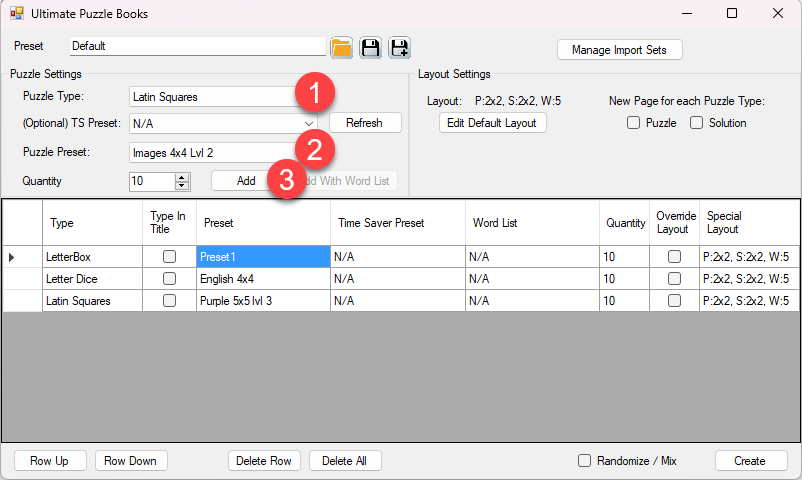Screen dimensions: 802x480
Task: Tick Override Layout for Latin Squares row
Action: (x=674, y=300)
